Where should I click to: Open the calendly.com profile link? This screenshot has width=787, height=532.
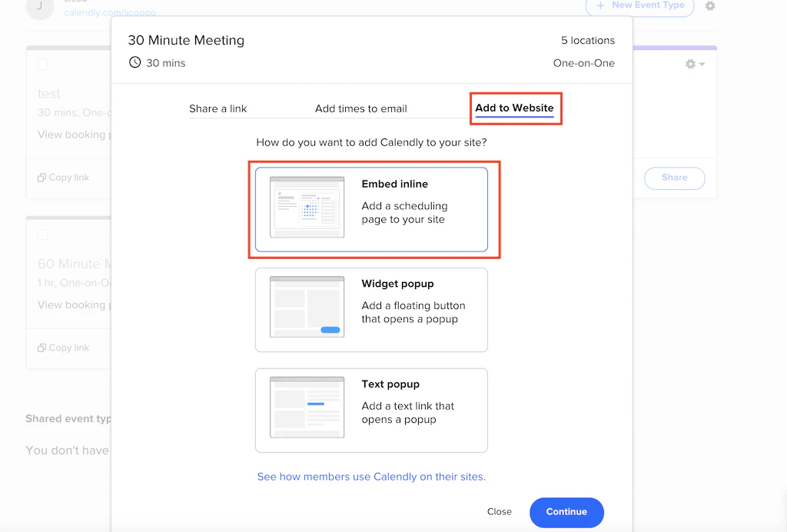[110, 13]
